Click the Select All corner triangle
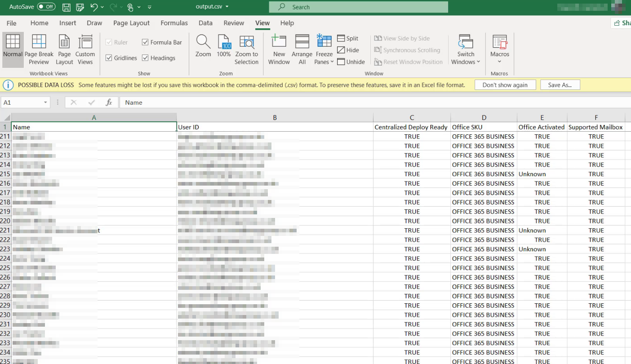This screenshot has width=631, height=364. click(x=6, y=118)
